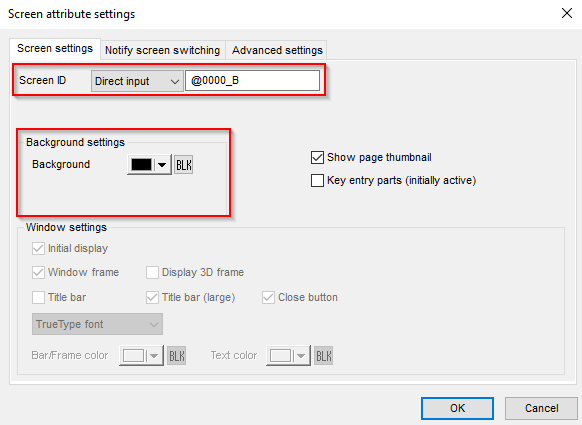The image size is (582, 425).
Task: Check the Display 3D frame checkbox
Action: (x=152, y=272)
